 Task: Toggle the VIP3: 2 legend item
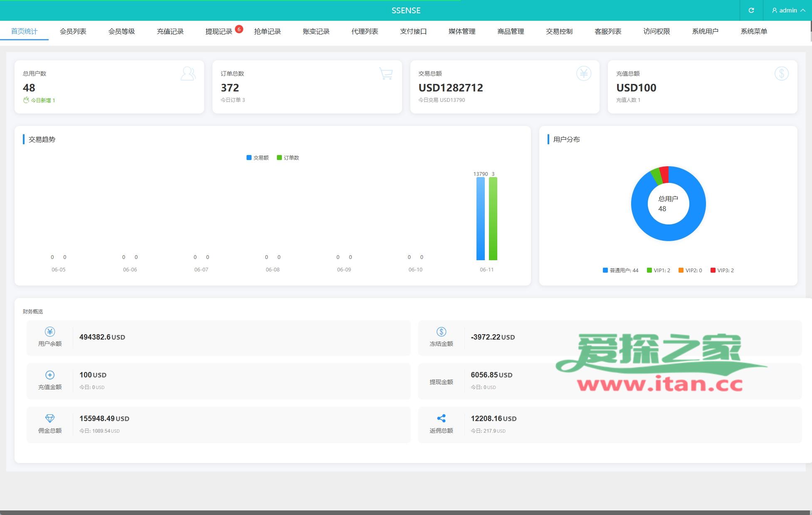point(722,270)
